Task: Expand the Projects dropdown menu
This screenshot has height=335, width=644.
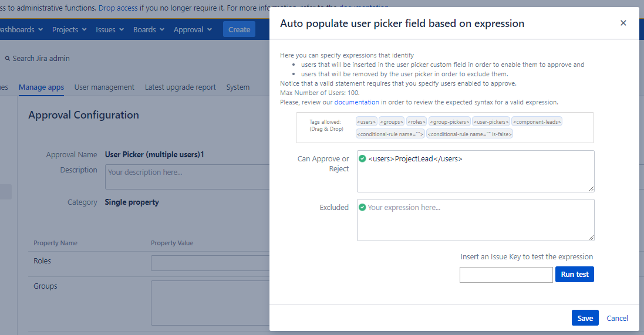Action: [69, 29]
